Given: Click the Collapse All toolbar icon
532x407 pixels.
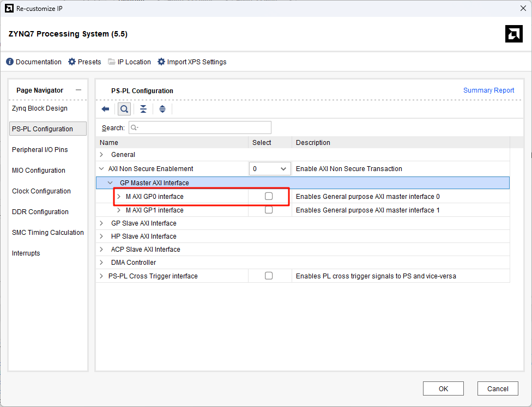Looking at the screenshot, I should pos(143,109).
